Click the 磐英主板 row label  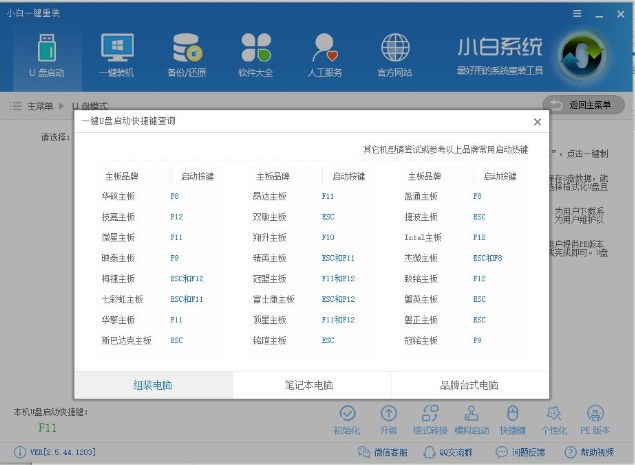click(421, 299)
